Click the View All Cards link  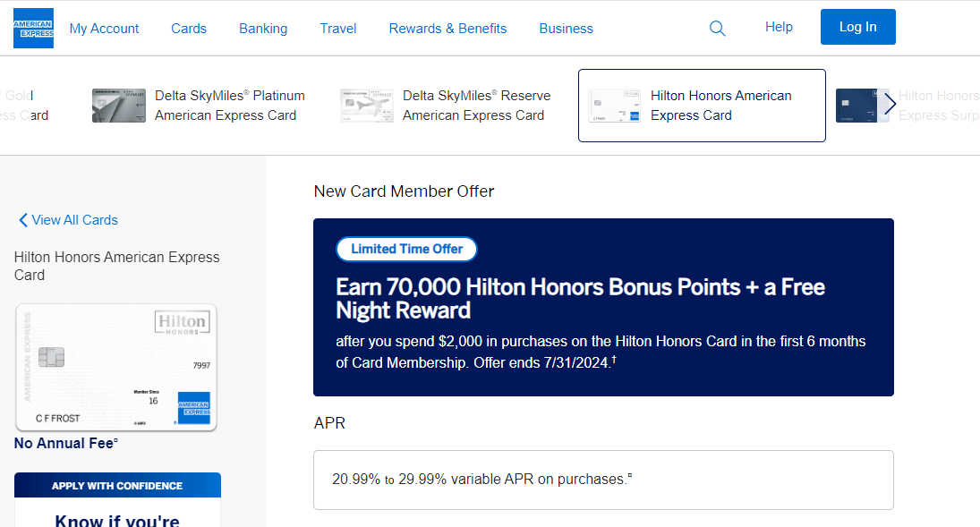coord(73,220)
